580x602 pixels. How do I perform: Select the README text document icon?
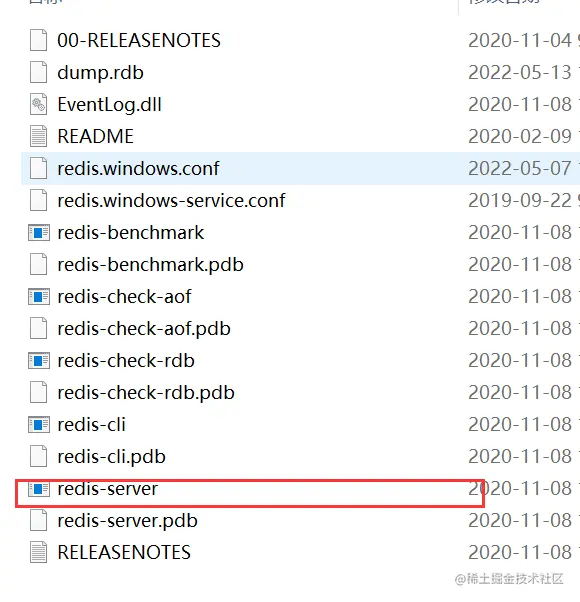(39, 136)
